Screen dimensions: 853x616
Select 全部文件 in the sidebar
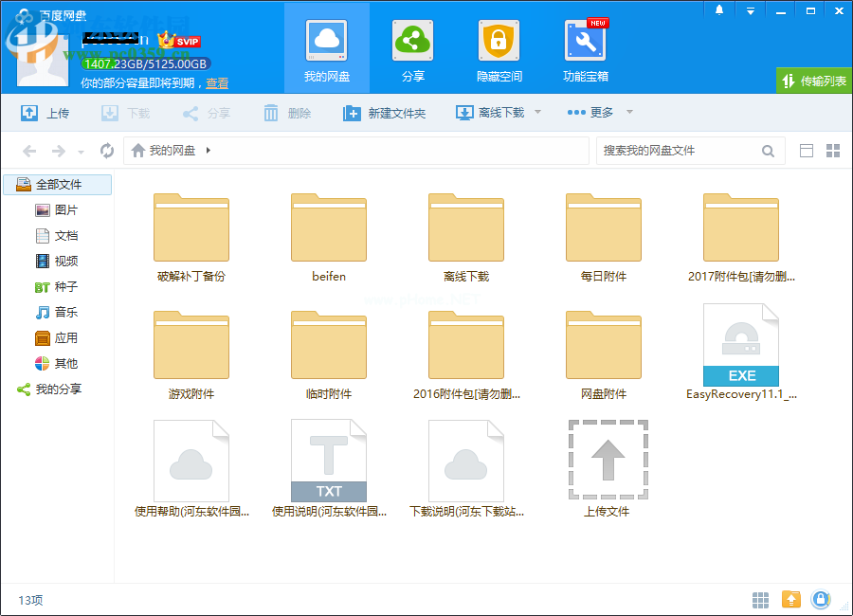(x=58, y=185)
